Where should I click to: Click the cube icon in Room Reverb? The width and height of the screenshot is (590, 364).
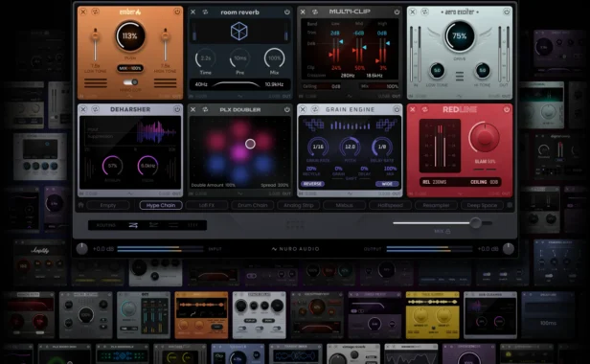point(239,31)
